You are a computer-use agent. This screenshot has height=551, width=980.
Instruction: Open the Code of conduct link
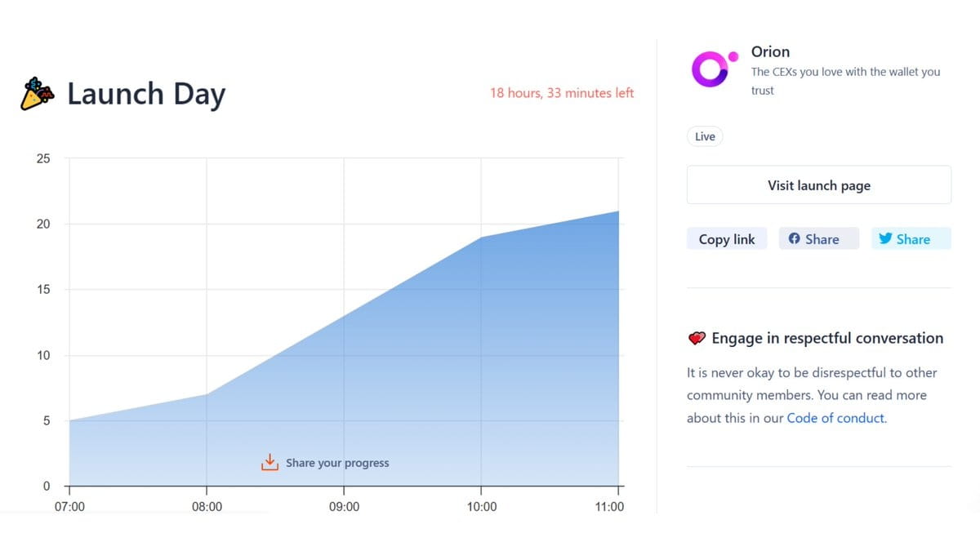835,418
